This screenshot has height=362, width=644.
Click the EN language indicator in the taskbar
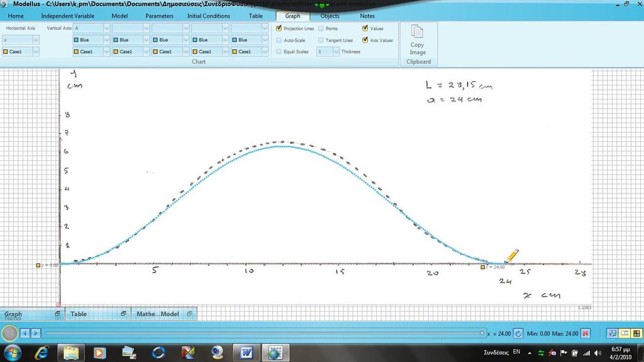[x=517, y=352]
